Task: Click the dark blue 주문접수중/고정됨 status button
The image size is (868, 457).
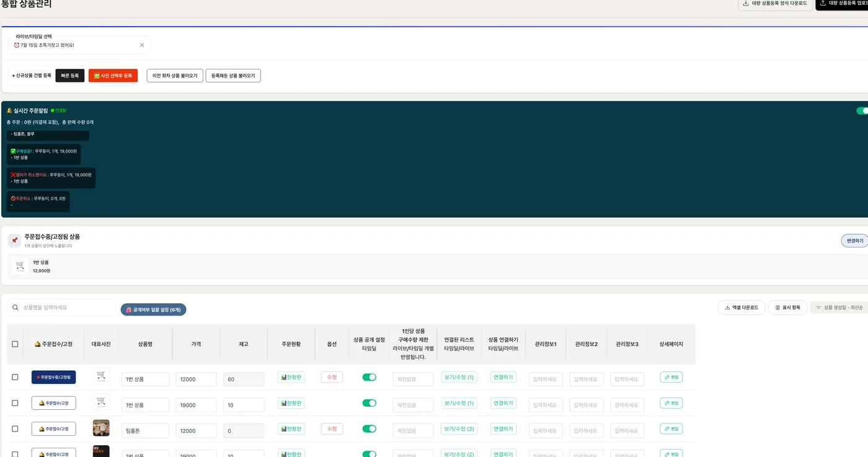Action: click(53, 377)
